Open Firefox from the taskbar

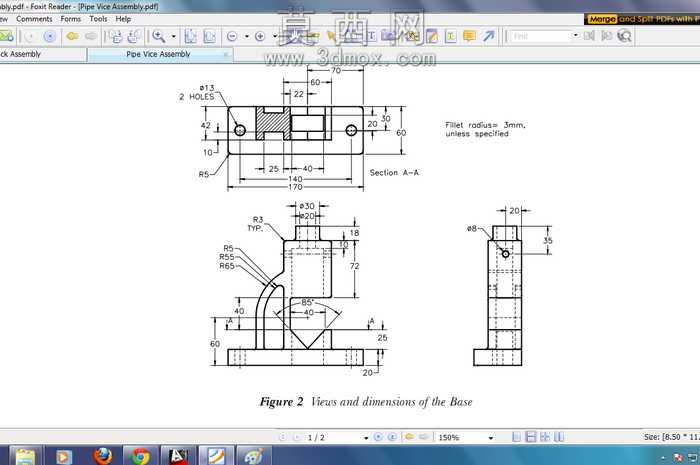point(103,456)
